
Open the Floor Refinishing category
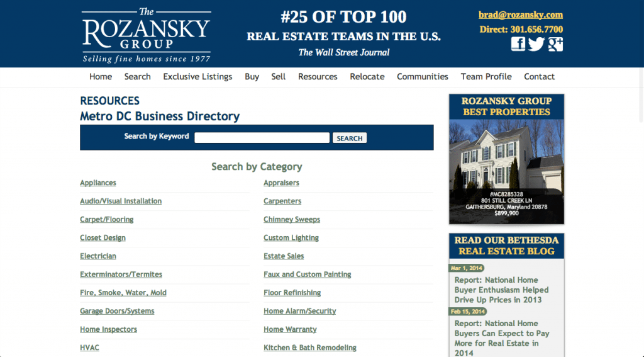click(292, 292)
